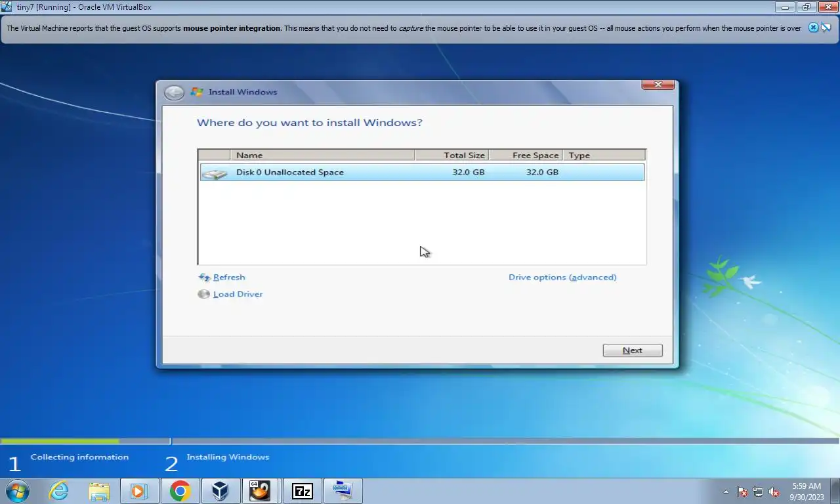This screenshot has width=840, height=504.
Task: Dismiss the mouse pointer integration notice
Action: [813, 28]
